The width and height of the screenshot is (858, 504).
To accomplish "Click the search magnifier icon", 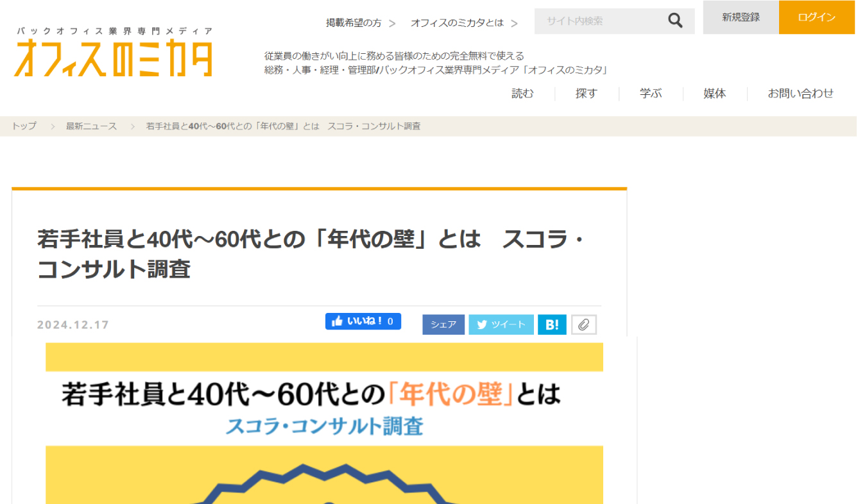I will [x=675, y=21].
